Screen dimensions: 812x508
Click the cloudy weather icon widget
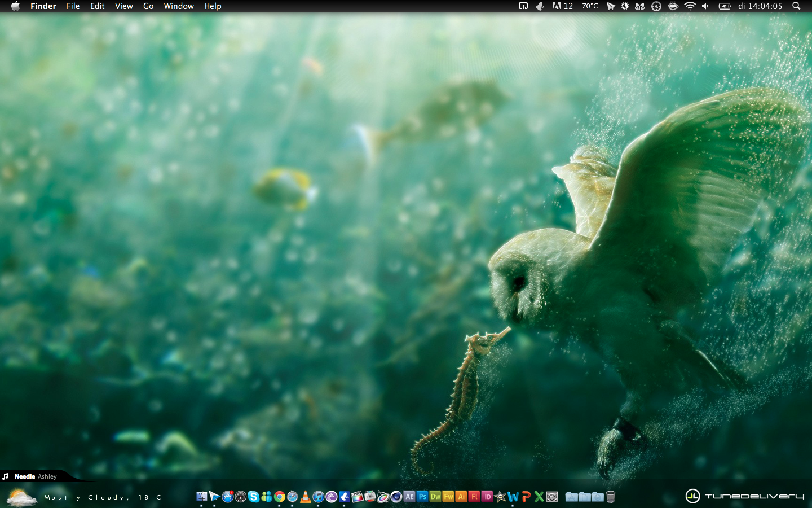tap(21, 497)
